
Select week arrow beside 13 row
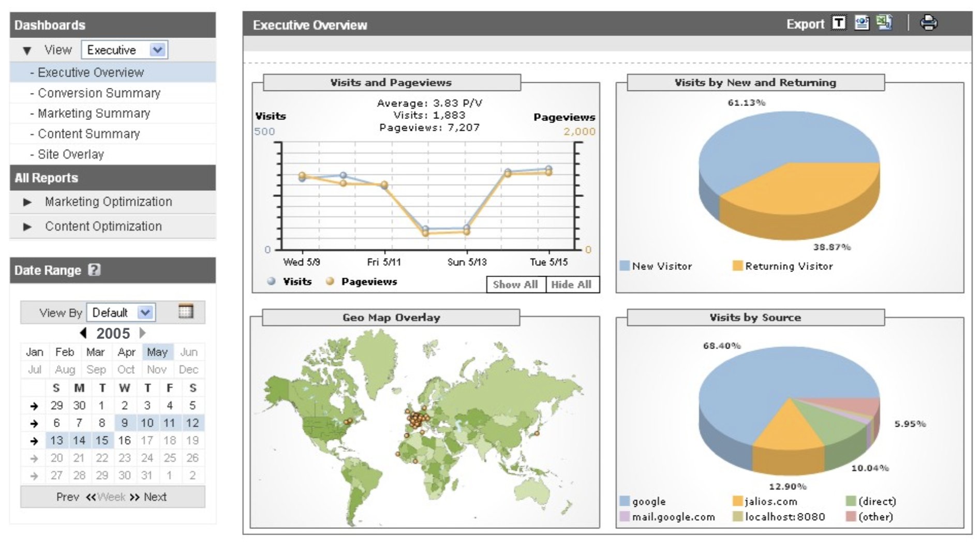click(34, 441)
